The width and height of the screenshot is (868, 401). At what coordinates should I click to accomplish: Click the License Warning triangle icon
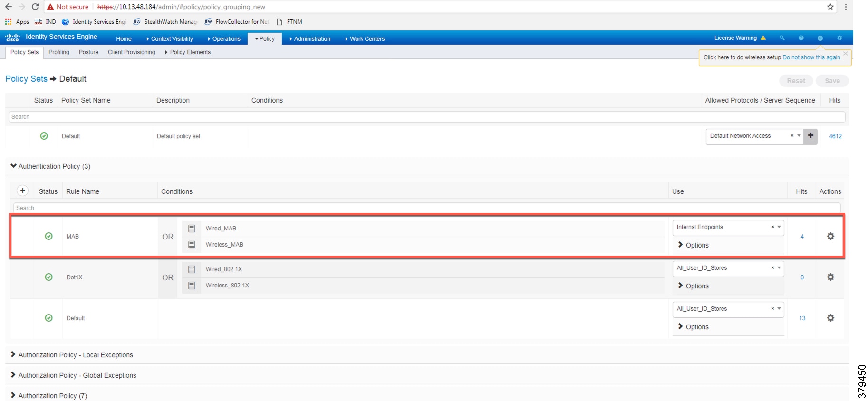tap(763, 38)
